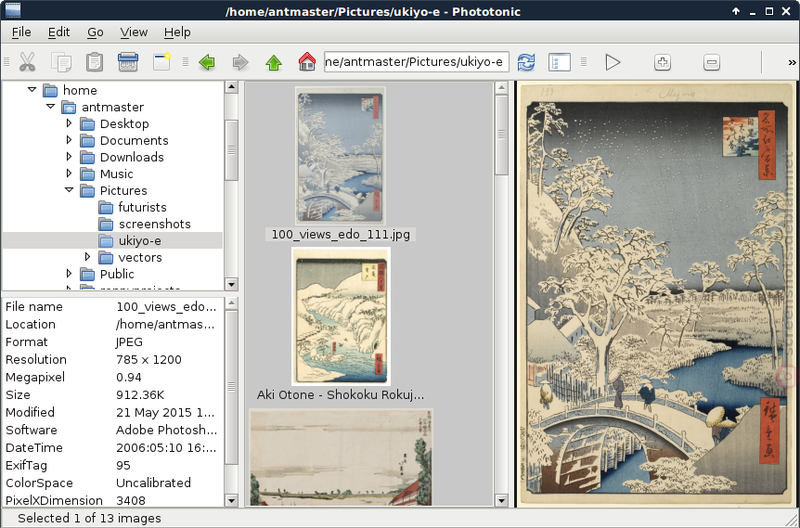Go back with the green left arrow
Viewport: 800px width, 528px height.
(207, 62)
